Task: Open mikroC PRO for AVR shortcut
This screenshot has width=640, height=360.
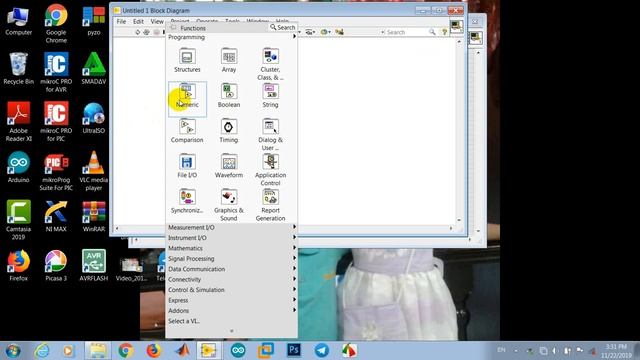Action: (x=56, y=73)
